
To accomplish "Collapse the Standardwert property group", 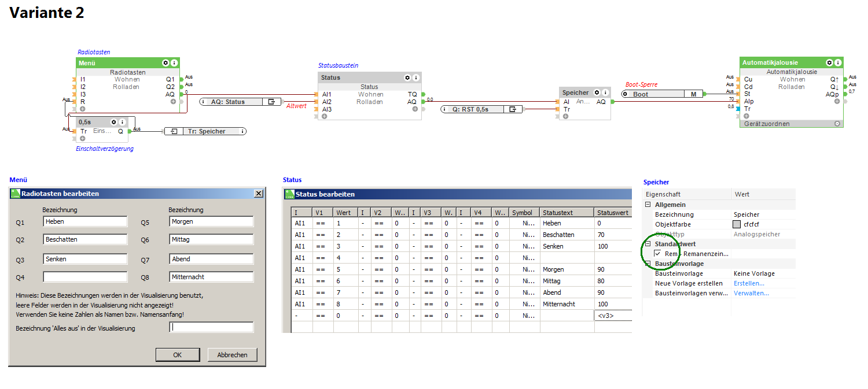I will 648,244.
